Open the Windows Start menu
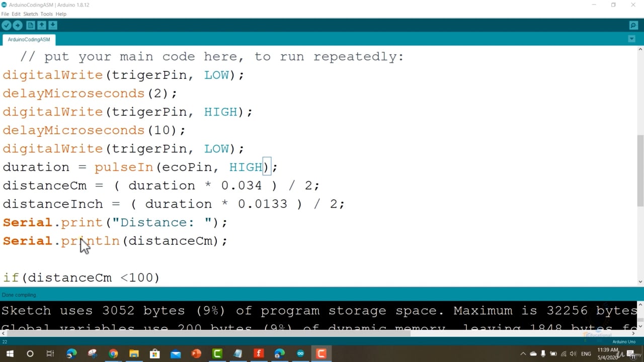Image resolution: width=644 pixels, height=362 pixels. point(10,354)
